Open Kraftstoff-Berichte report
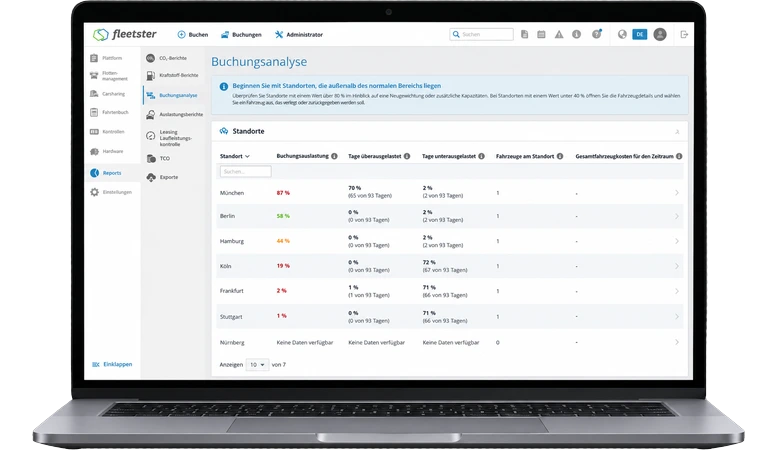777x450 pixels. click(x=172, y=75)
